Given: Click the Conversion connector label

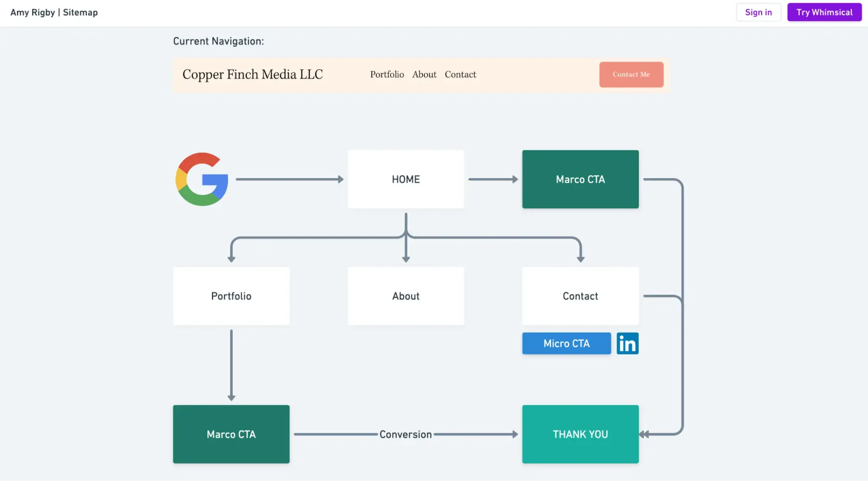Looking at the screenshot, I should click(406, 434).
